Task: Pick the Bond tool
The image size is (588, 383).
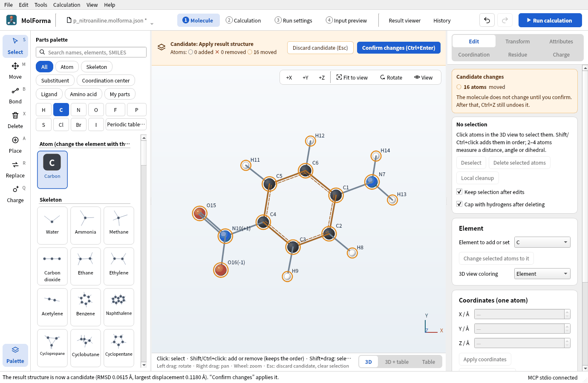Action: (x=15, y=95)
